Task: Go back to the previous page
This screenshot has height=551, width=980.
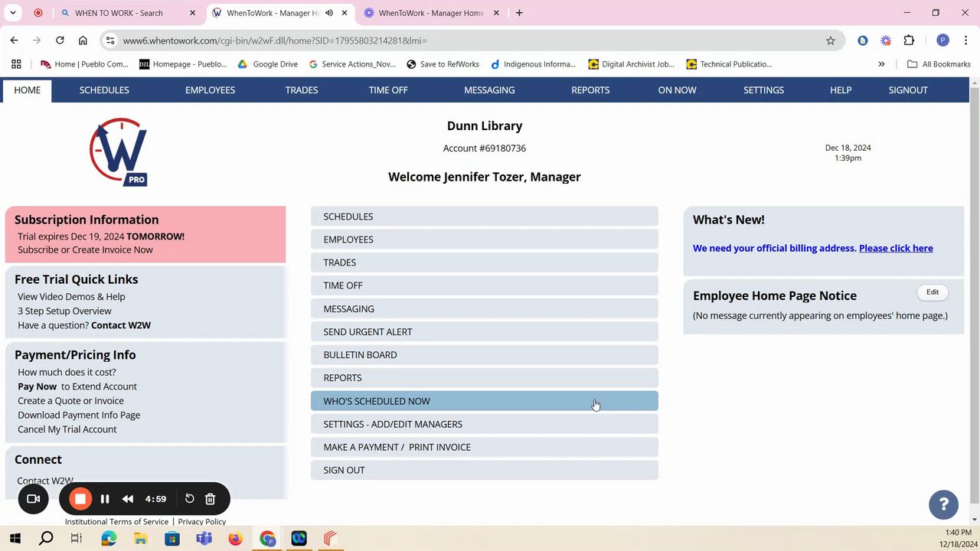Action: coord(15,41)
